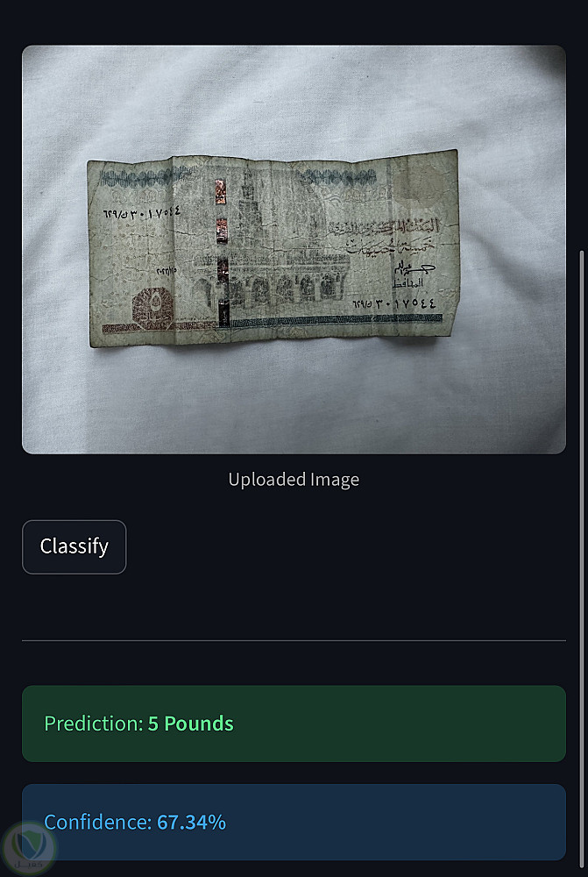Click the green Prediction result box
Screen dimensions: 588x877
[294, 724]
